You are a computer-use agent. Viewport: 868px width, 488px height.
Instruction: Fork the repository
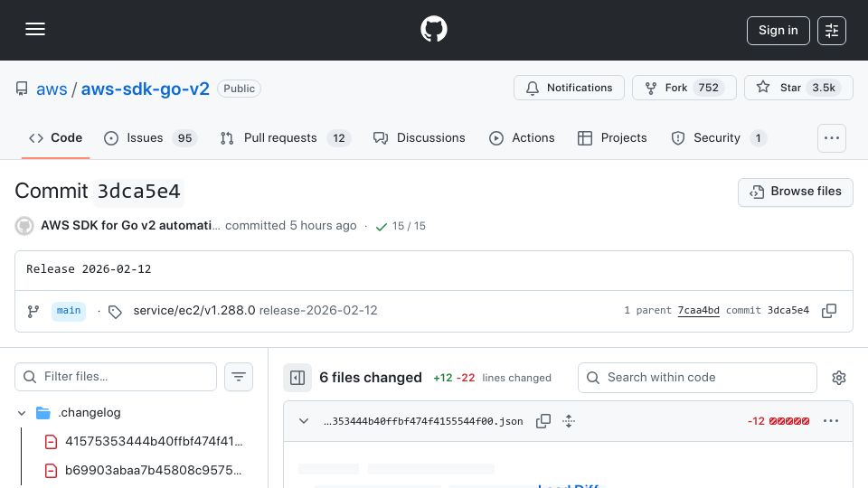[684, 88]
